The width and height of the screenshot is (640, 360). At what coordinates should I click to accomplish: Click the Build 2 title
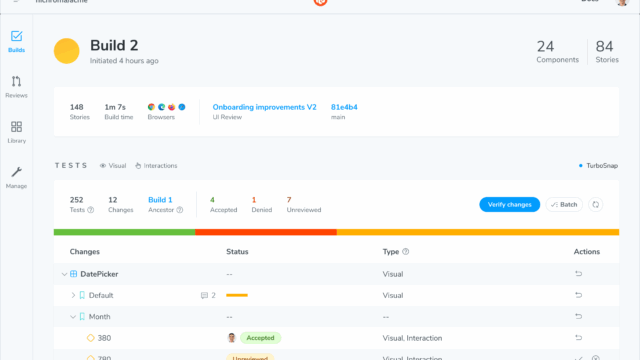[x=114, y=45]
